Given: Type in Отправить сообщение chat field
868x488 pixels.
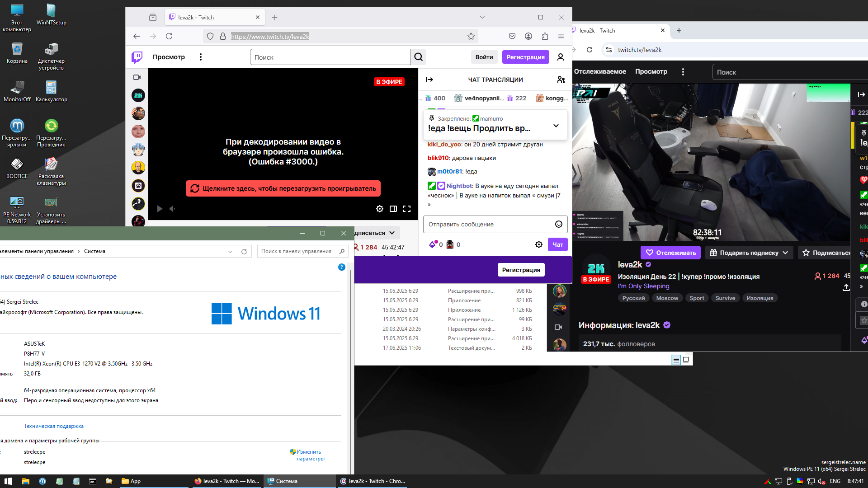Looking at the screenshot, I should [x=488, y=224].
